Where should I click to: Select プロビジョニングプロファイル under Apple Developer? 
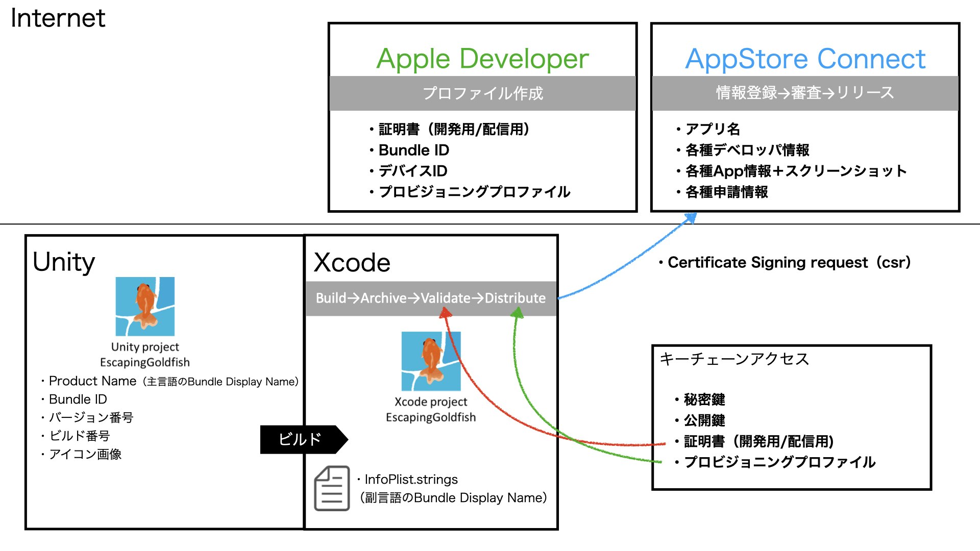tap(470, 192)
